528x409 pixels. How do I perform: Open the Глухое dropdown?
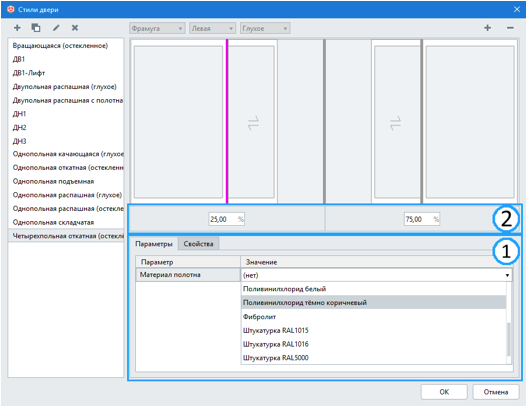pyautogui.click(x=265, y=29)
